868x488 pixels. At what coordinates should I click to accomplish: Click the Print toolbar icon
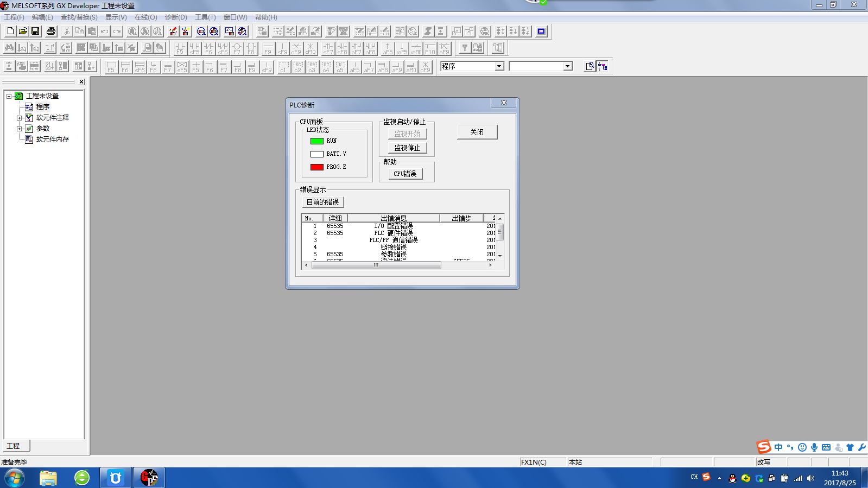tap(51, 31)
